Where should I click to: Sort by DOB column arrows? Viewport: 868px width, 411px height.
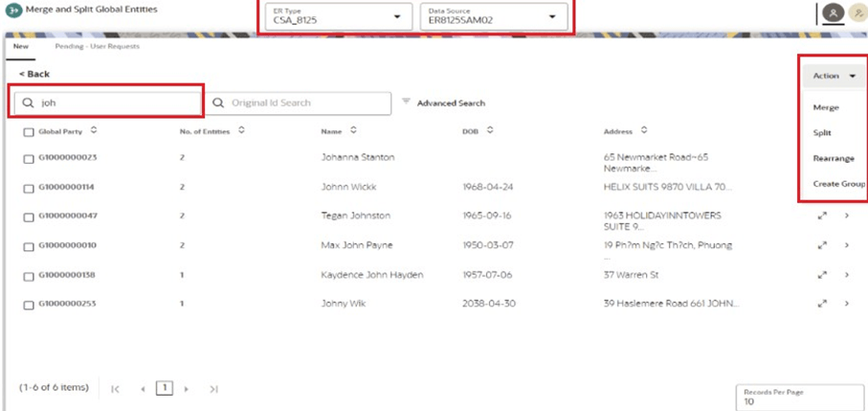click(x=490, y=130)
